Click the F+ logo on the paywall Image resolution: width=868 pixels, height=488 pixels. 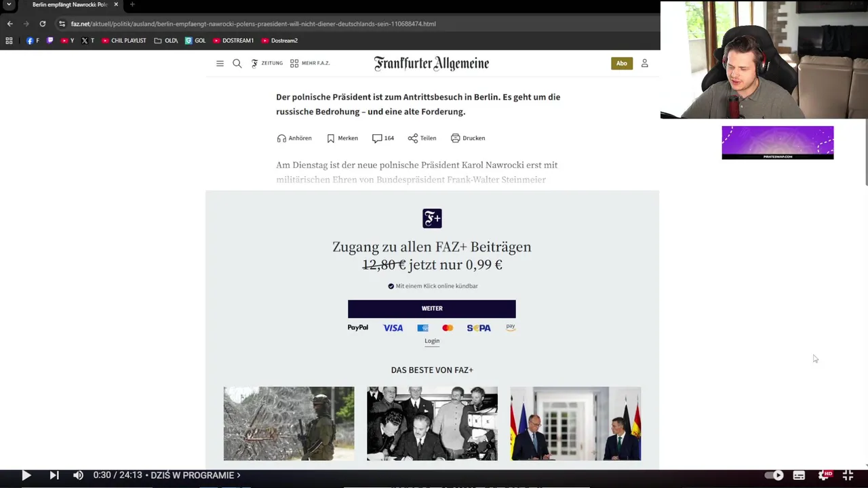pyautogui.click(x=432, y=218)
